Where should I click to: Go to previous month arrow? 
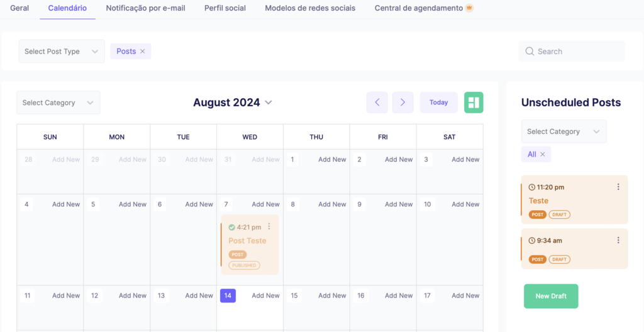377,102
